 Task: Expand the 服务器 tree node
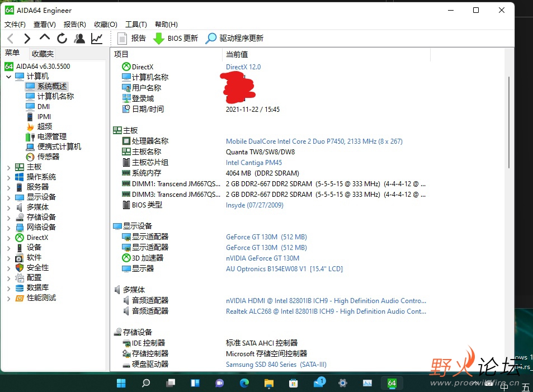click(9, 187)
